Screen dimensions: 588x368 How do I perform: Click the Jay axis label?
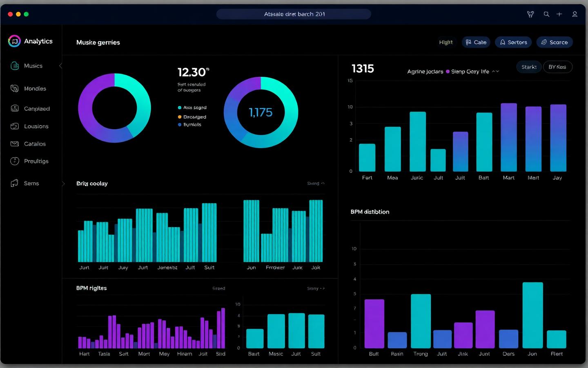click(x=557, y=178)
